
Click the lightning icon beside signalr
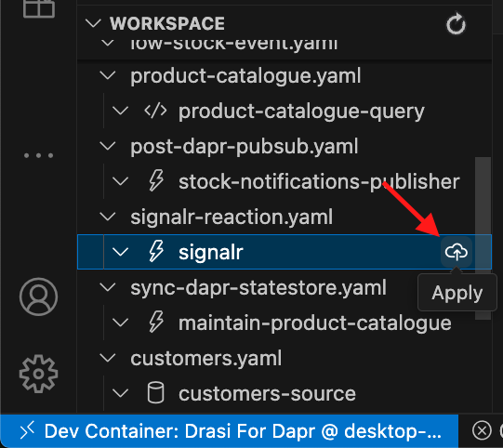[156, 251]
